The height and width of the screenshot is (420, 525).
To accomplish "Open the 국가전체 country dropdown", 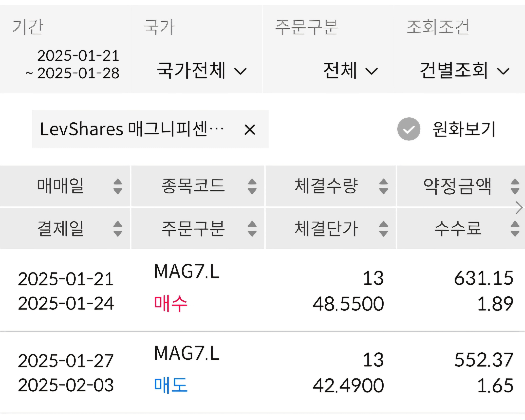I will point(202,71).
